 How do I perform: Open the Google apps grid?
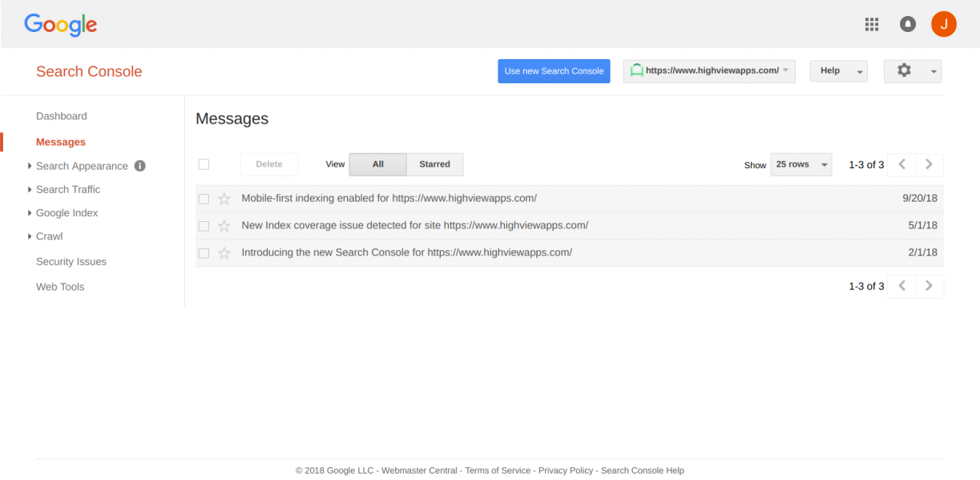[x=872, y=24]
